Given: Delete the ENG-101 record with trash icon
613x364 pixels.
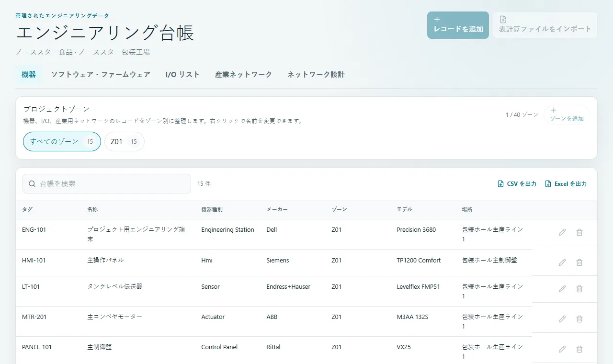Looking at the screenshot, I should click(579, 232).
